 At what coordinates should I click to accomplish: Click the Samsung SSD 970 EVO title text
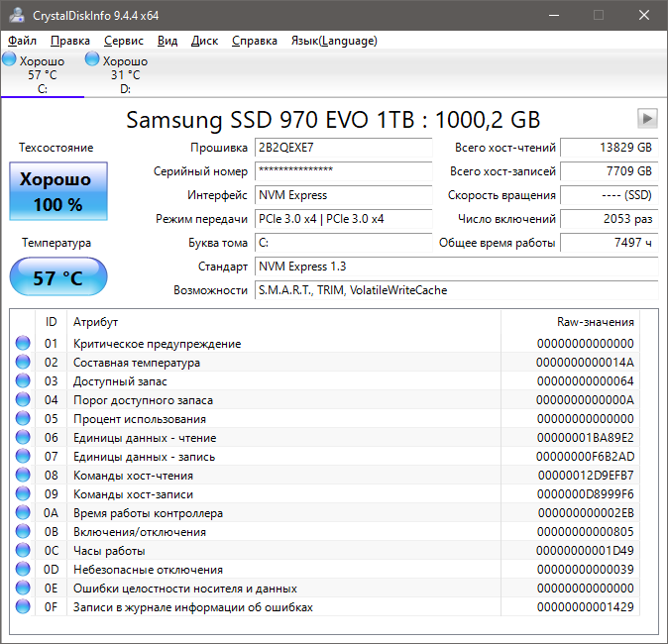click(x=333, y=120)
